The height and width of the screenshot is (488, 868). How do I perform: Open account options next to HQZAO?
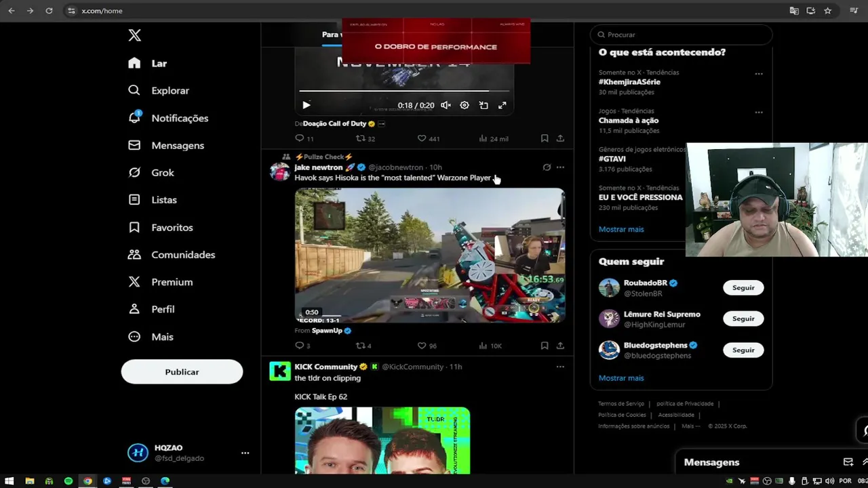[x=245, y=453]
